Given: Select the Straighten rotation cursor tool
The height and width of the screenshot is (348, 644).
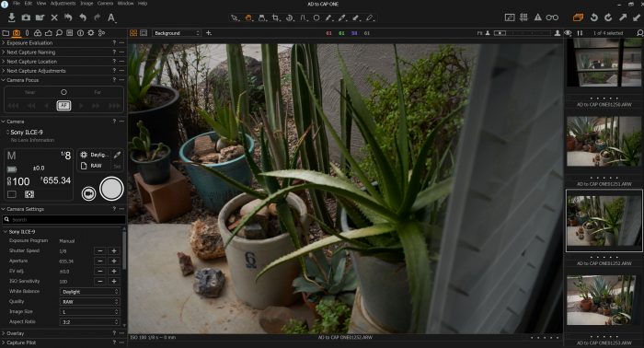Looking at the screenshot, I should (x=290, y=17).
